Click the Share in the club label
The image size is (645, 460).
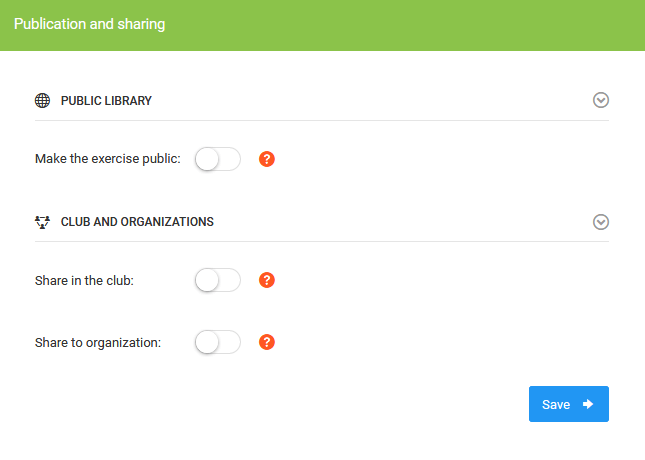84,280
